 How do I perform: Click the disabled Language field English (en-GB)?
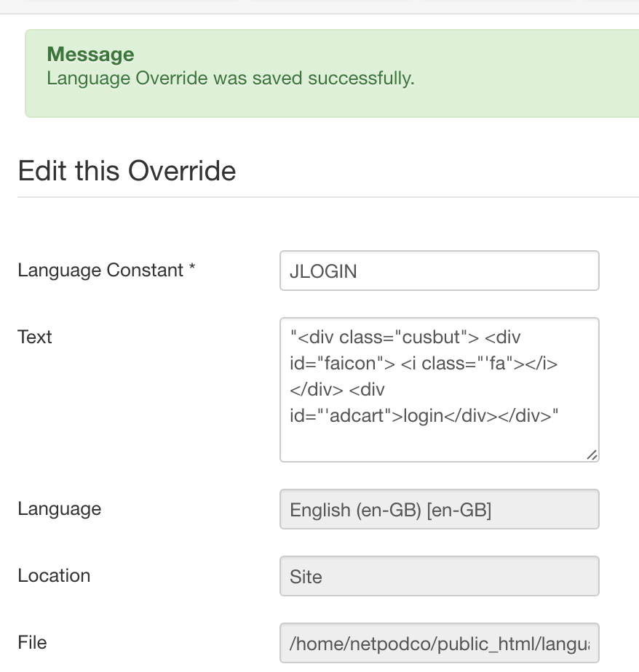tap(439, 509)
